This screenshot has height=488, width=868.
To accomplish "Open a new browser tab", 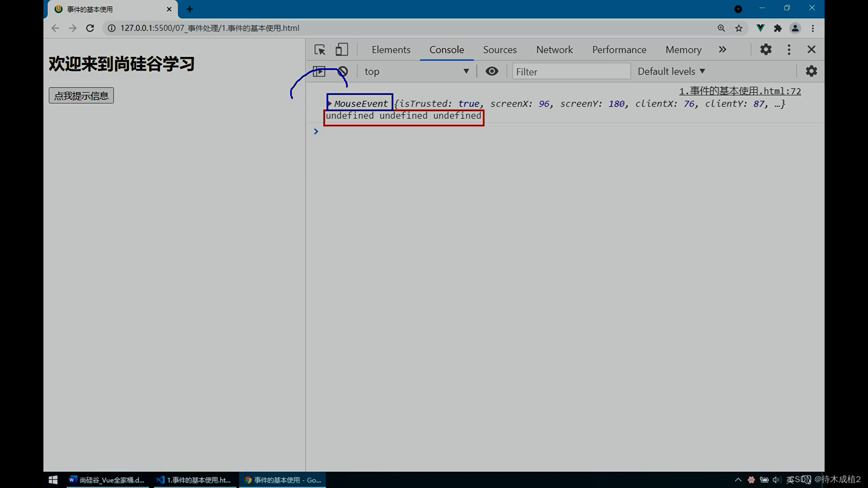I will [190, 9].
